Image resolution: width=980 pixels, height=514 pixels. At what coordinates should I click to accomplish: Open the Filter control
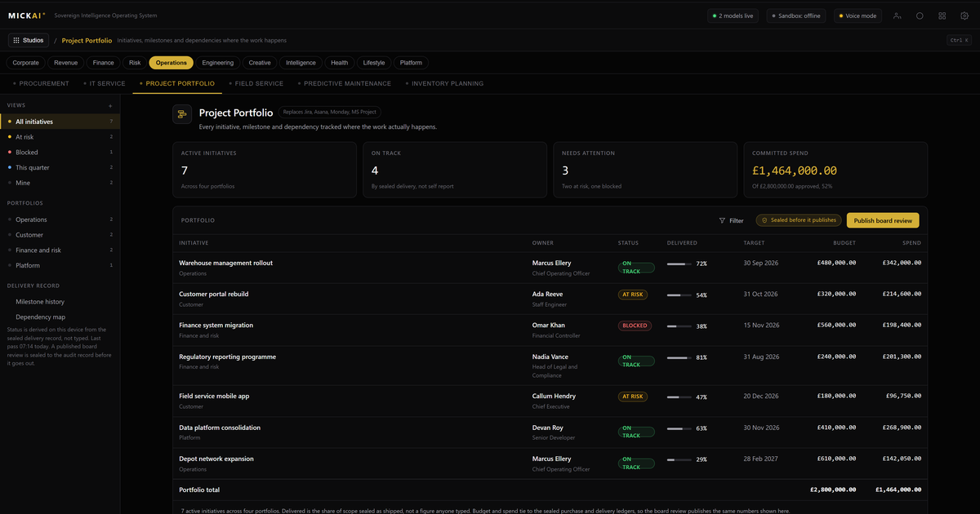click(x=731, y=220)
